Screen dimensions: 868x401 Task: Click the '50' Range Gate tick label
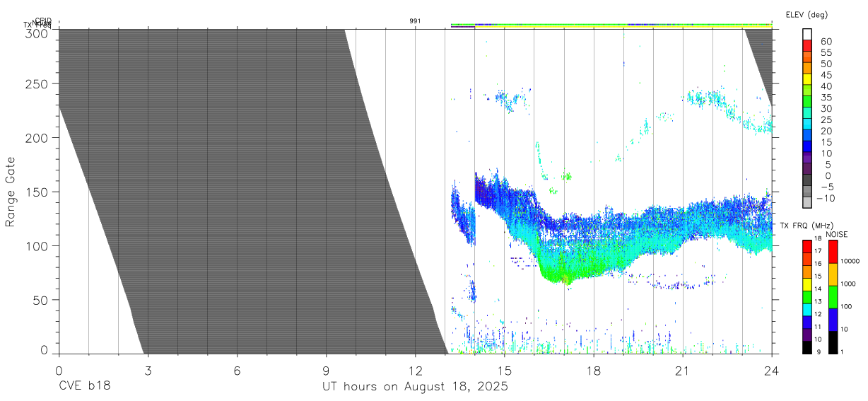[42, 299]
